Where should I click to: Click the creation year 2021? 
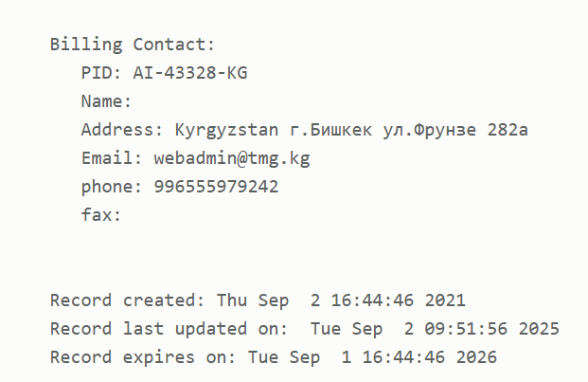pyautogui.click(x=444, y=300)
